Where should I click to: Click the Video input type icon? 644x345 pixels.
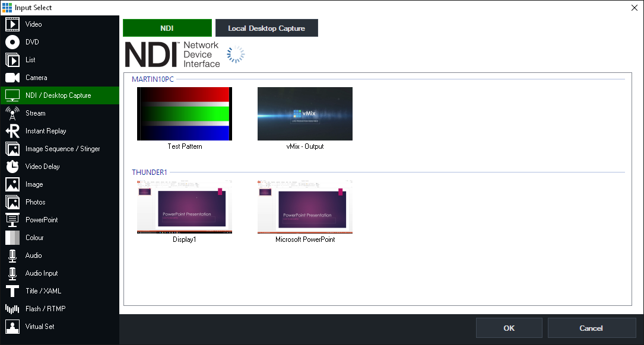[12, 24]
